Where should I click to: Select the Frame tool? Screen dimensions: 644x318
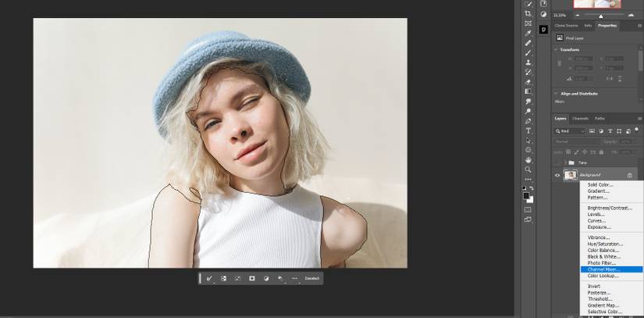(528, 23)
